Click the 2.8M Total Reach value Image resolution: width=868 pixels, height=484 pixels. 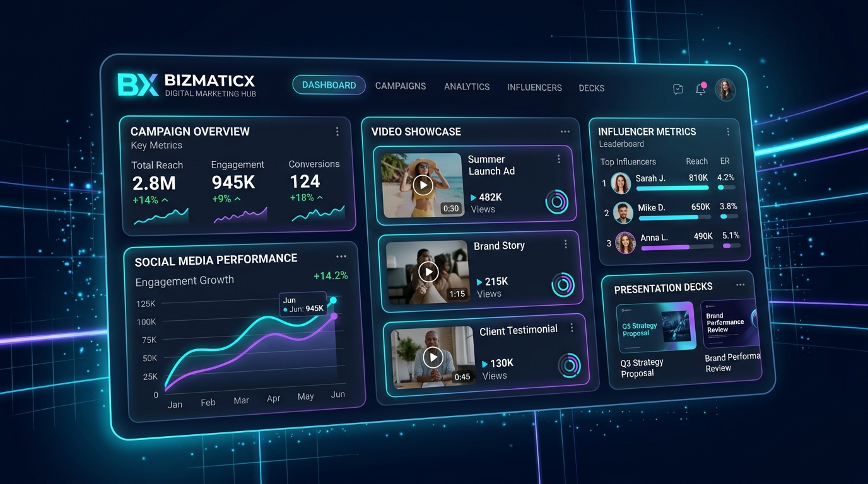pos(154,183)
